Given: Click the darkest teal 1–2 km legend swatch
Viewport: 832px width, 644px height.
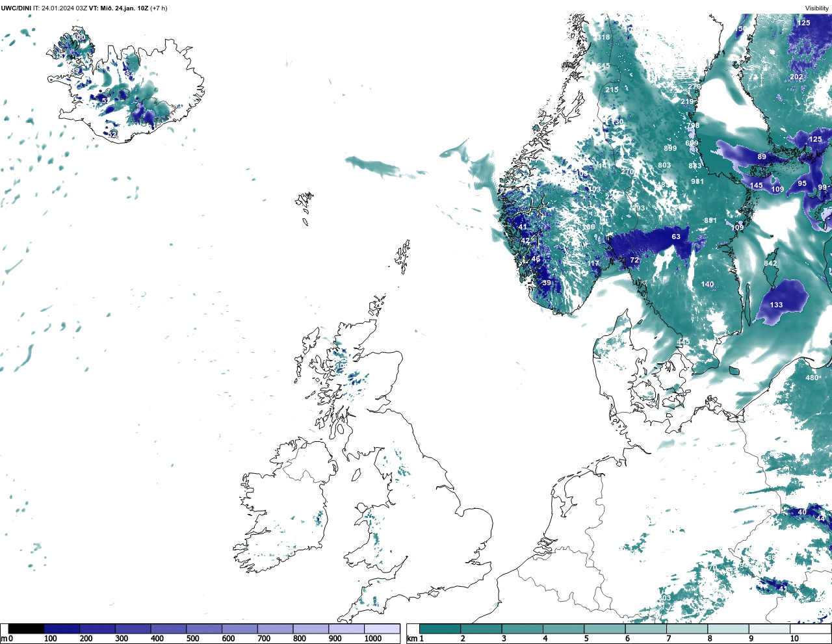Looking at the screenshot, I should coord(440,628).
